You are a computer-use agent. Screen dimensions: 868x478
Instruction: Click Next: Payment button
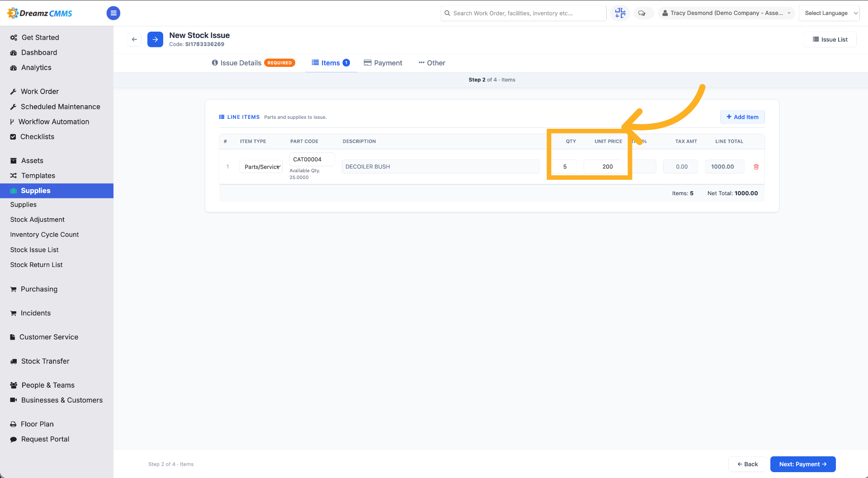pyautogui.click(x=803, y=464)
